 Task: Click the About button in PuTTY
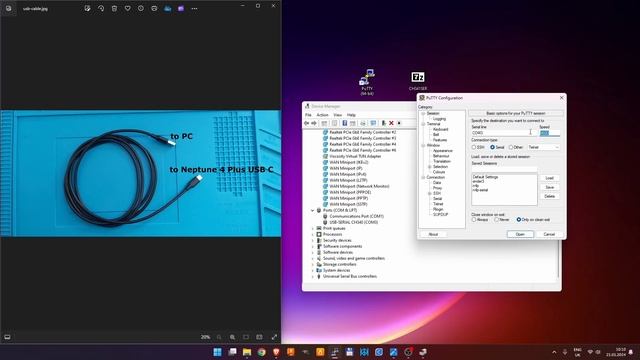pos(433,234)
